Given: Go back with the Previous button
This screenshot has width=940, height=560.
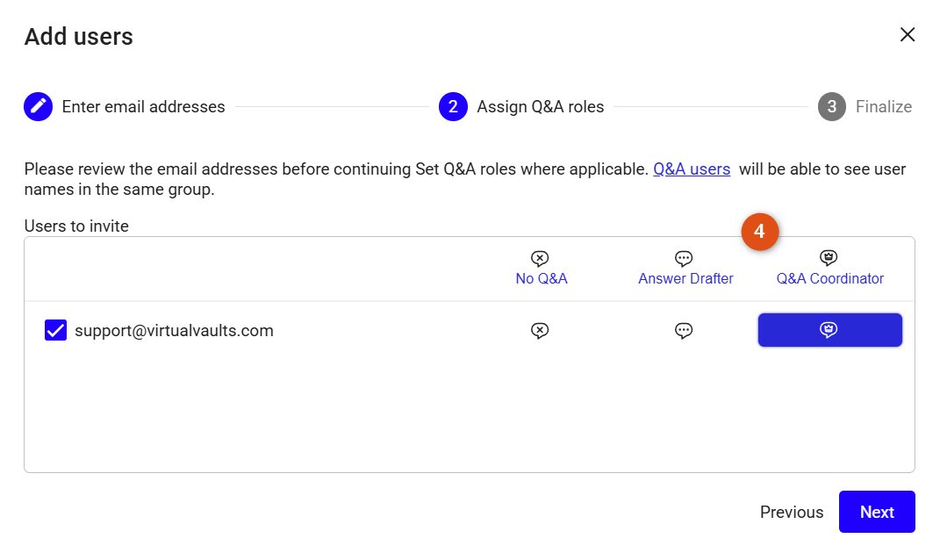Looking at the screenshot, I should click(792, 512).
